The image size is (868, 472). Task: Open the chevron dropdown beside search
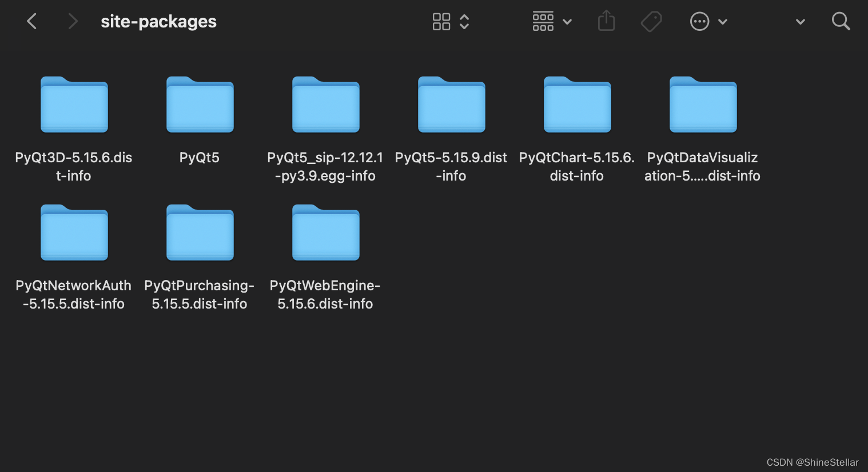click(801, 22)
